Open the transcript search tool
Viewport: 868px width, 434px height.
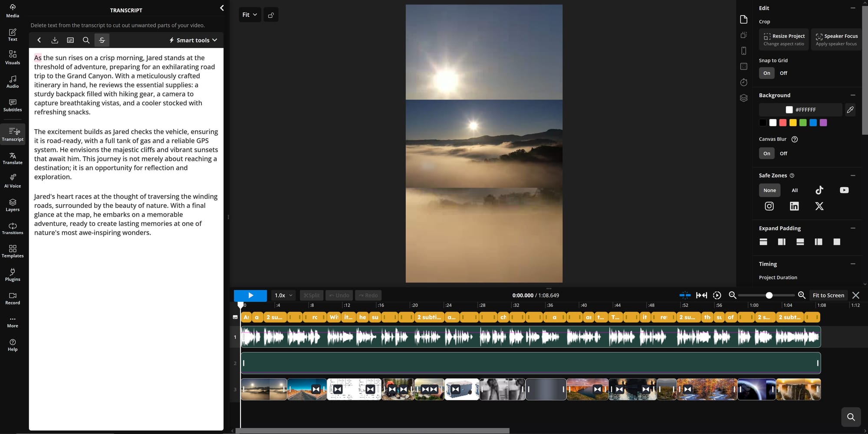[x=86, y=40]
